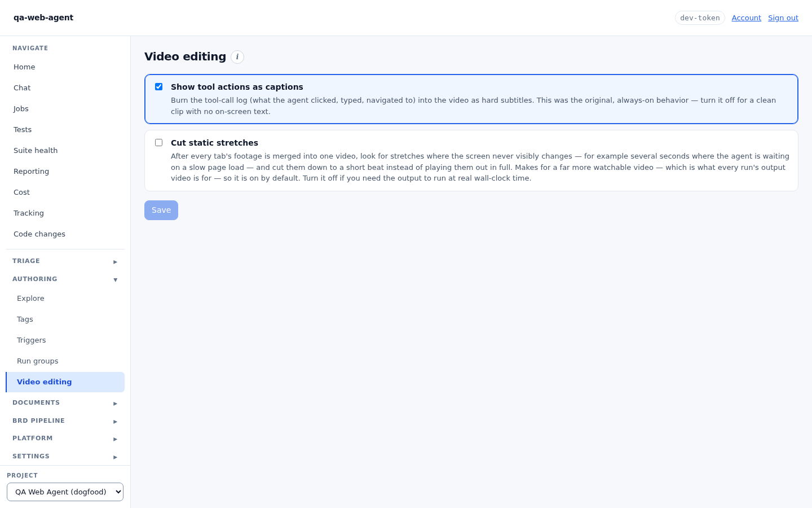Click the Save button
Viewport: 812px width, 508px height.
[x=161, y=210]
